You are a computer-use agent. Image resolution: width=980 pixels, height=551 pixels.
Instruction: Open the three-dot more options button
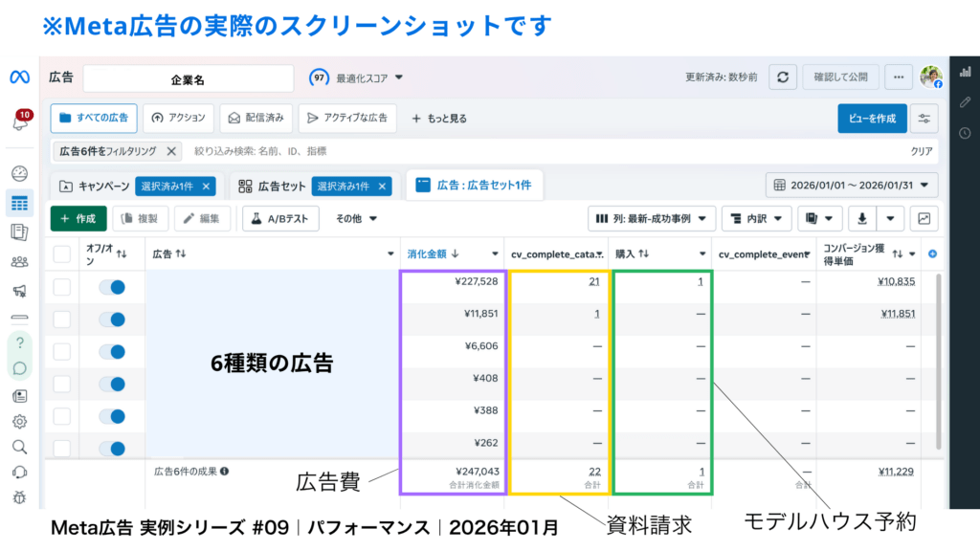(x=899, y=77)
